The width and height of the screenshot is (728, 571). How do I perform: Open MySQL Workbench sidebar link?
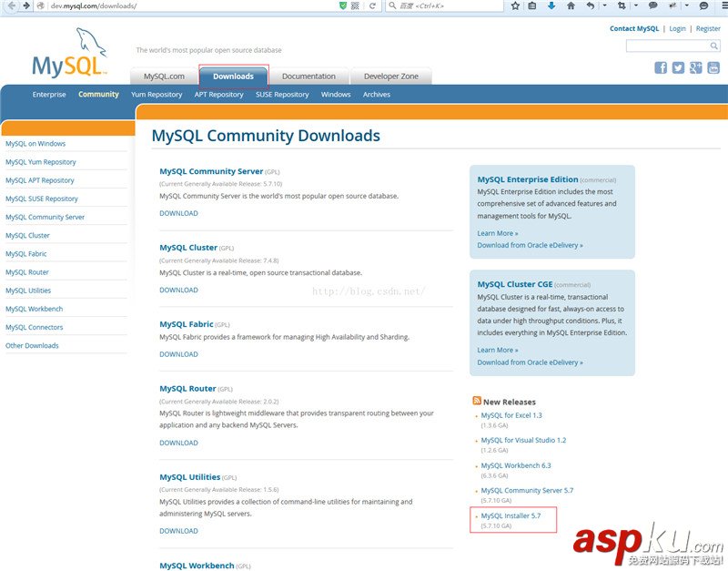pos(34,309)
